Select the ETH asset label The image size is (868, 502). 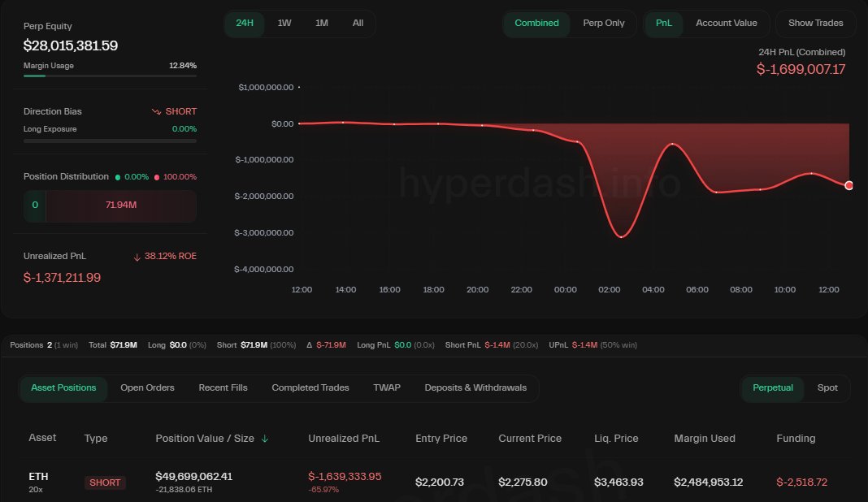click(38, 477)
